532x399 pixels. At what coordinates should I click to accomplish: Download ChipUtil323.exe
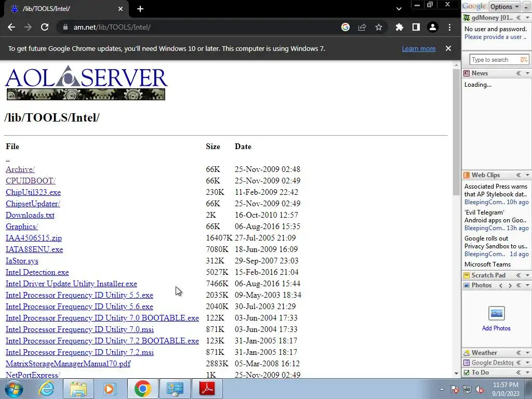click(x=33, y=192)
